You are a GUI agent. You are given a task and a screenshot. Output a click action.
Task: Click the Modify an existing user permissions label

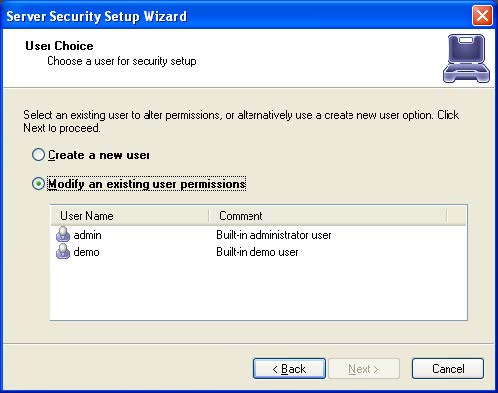pyautogui.click(x=147, y=184)
